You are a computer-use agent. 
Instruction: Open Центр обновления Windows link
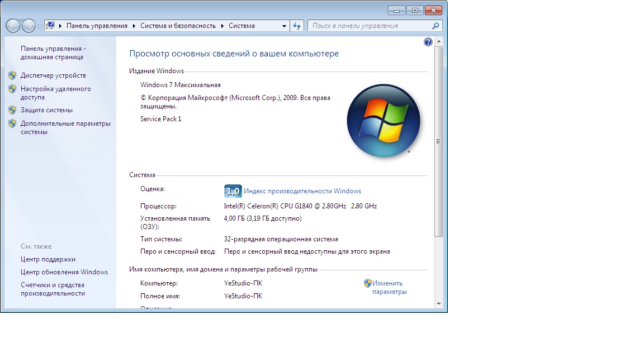point(64,272)
